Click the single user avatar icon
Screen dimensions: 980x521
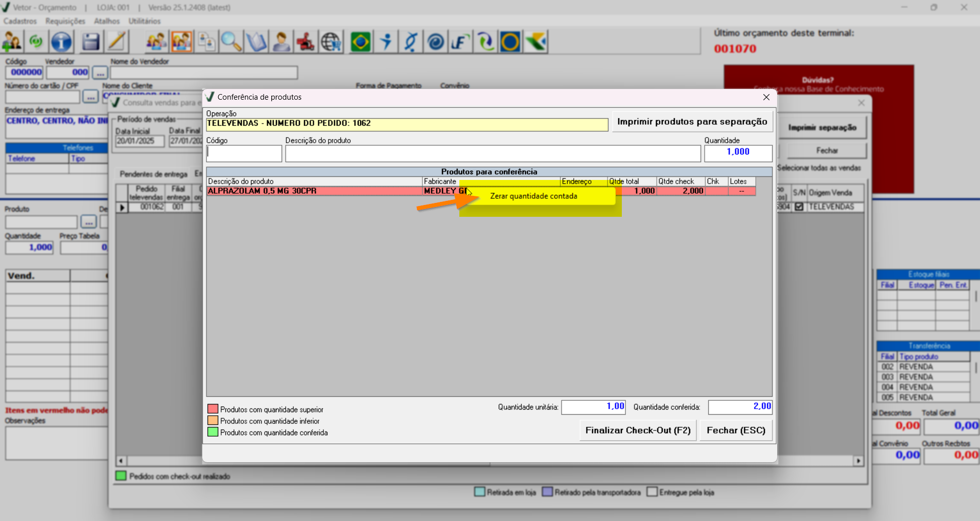pos(281,41)
